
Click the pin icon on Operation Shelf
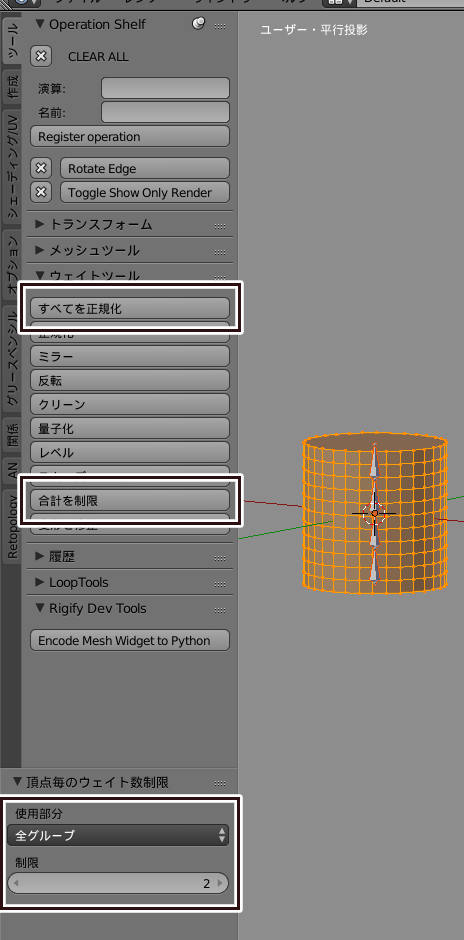198,24
